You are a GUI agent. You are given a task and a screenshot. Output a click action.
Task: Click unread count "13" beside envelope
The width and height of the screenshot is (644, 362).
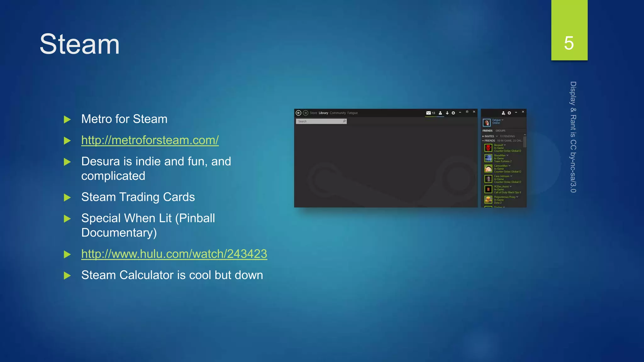click(x=433, y=113)
